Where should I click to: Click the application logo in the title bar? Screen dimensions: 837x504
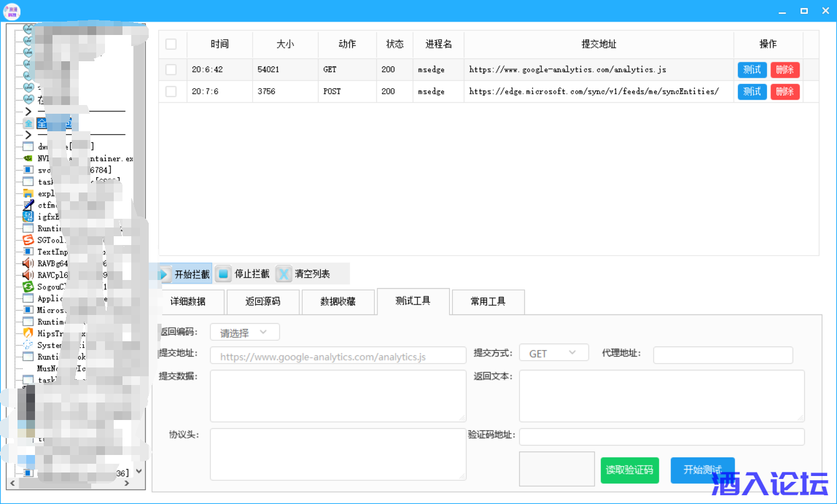tap(11, 10)
